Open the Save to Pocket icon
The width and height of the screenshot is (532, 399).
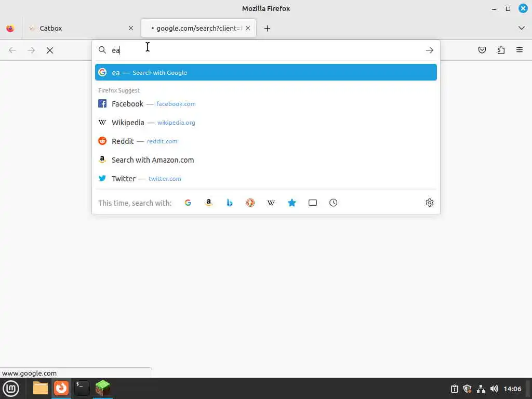pyautogui.click(x=482, y=50)
